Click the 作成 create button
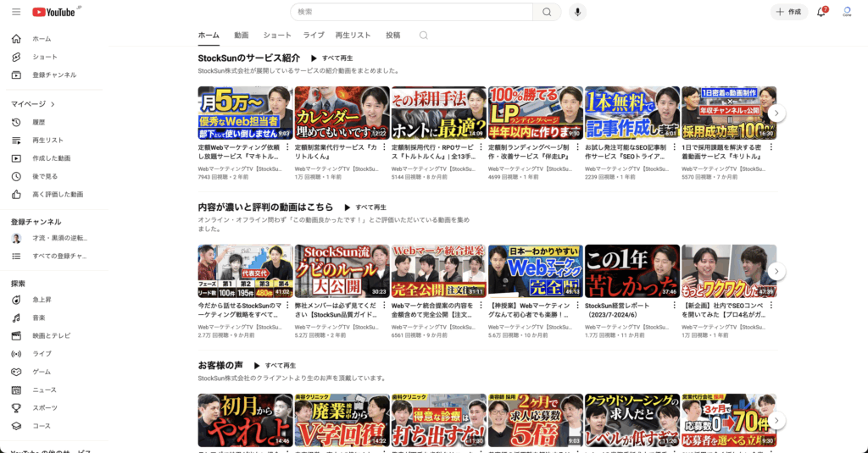The image size is (868, 453). pos(789,12)
